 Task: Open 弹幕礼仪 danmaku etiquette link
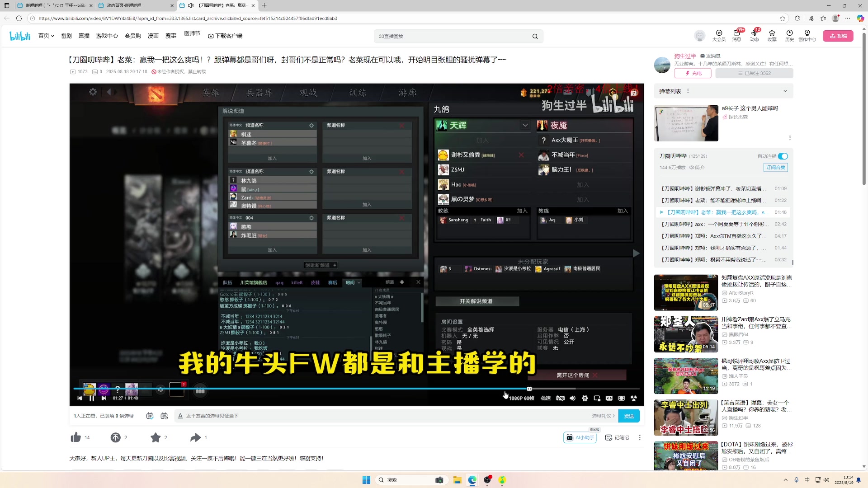(x=603, y=416)
